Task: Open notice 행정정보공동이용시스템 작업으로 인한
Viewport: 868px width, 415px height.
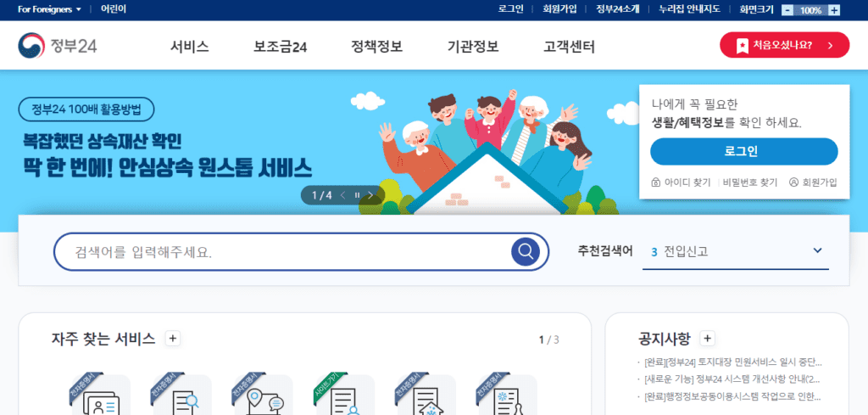Action: pyautogui.click(x=732, y=396)
